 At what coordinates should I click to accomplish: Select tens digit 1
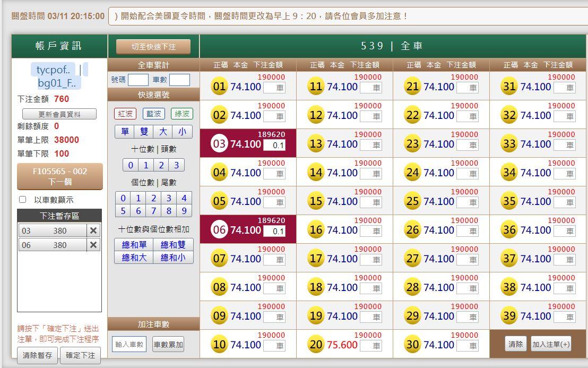pyautogui.click(x=146, y=165)
